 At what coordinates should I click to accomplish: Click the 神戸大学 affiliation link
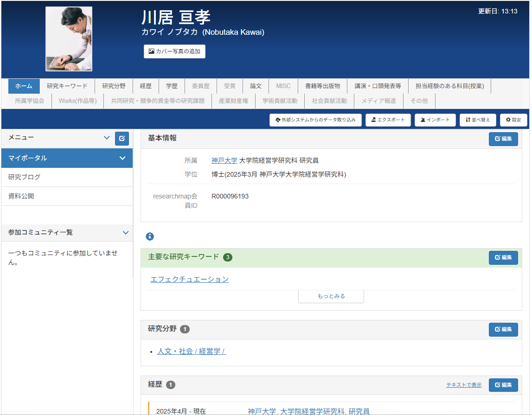point(224,160)
